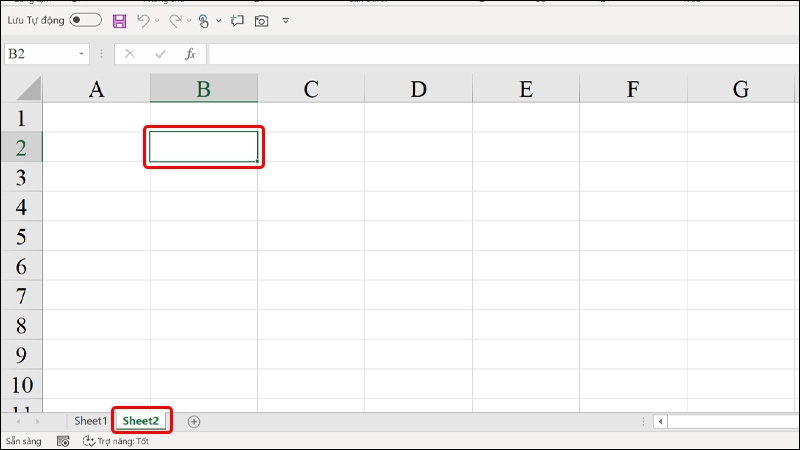Screen dimensions: 800x450
Task: Select column B header
Action: click(x=204, y=88)
